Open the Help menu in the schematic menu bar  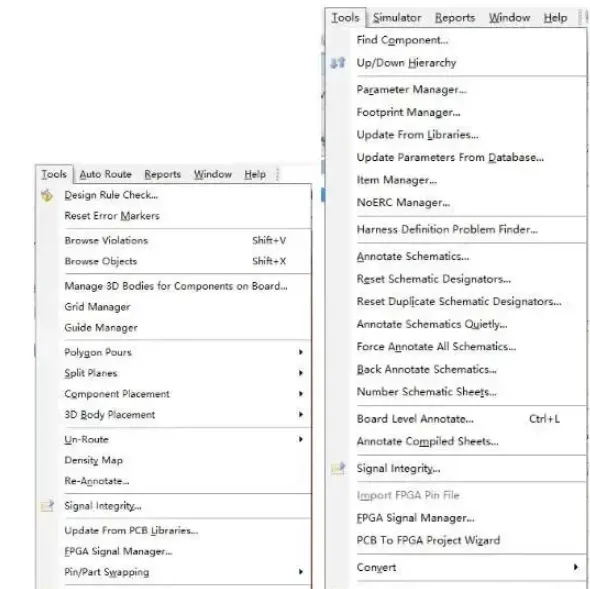click(555, 18)
